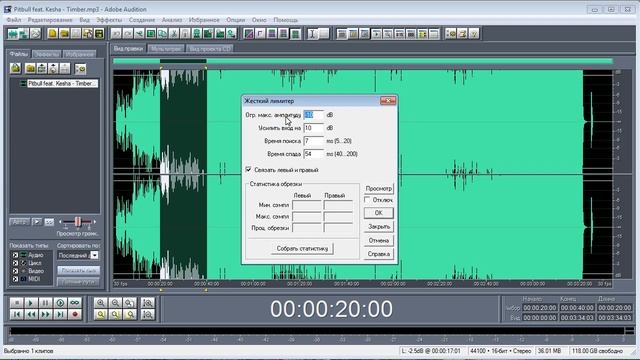Switch to the Вид проекта CD tab
Viewport: 640px width, 360px height.
click(x=210, y=49)
